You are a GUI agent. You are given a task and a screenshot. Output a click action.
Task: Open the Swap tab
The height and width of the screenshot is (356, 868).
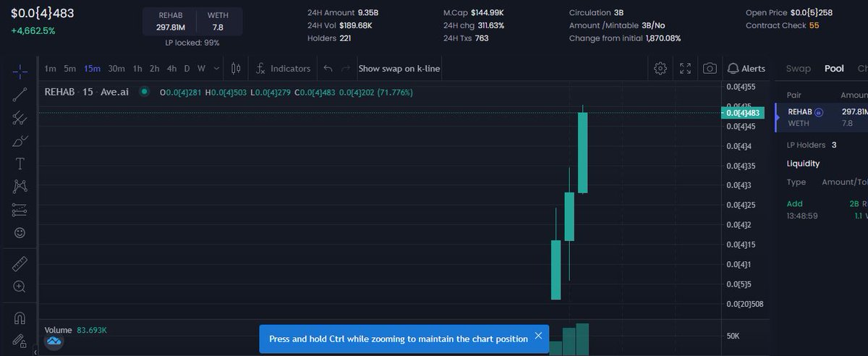tap(799, 69)
